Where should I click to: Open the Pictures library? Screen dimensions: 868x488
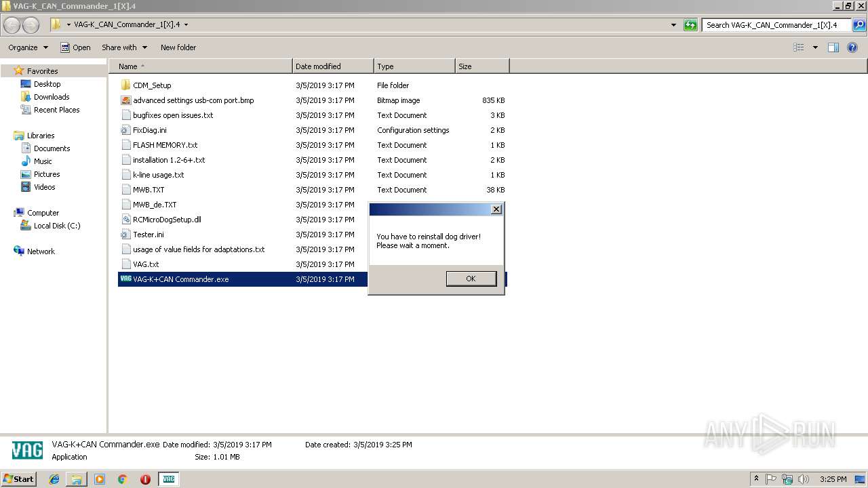(x=47, y=174)
